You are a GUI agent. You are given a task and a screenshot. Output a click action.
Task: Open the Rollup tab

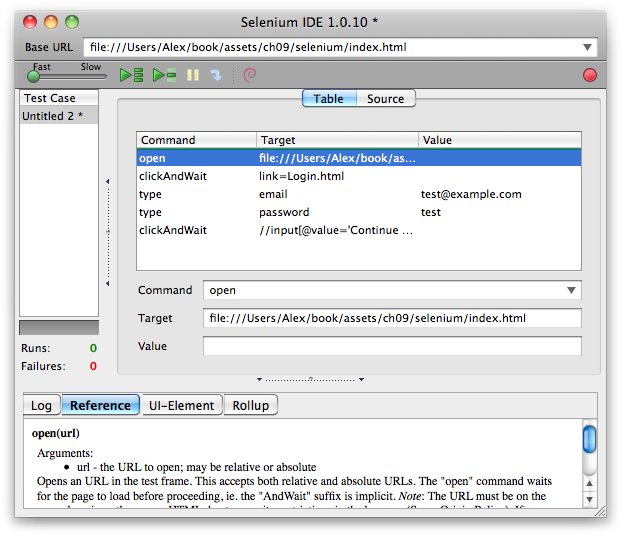coord(251,405)
